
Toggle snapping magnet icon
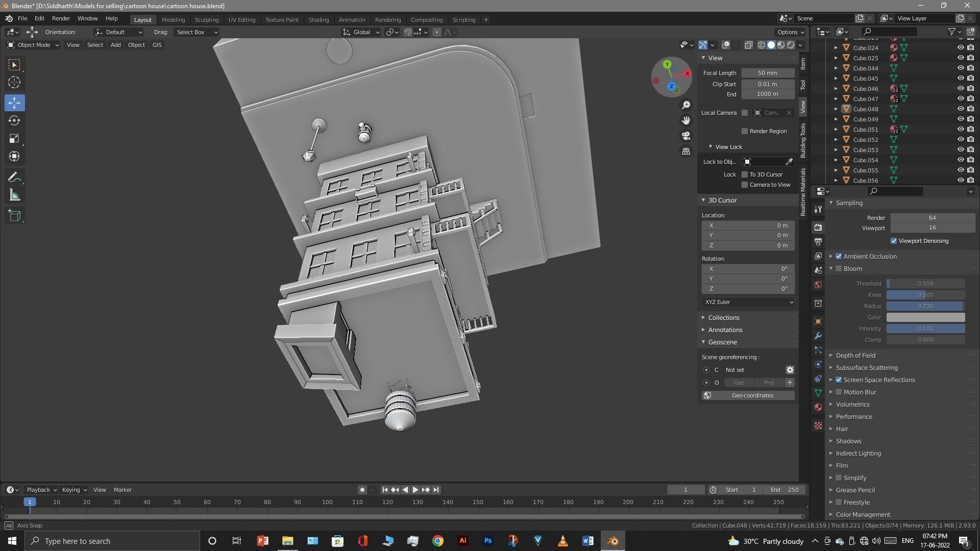[408, 32]
